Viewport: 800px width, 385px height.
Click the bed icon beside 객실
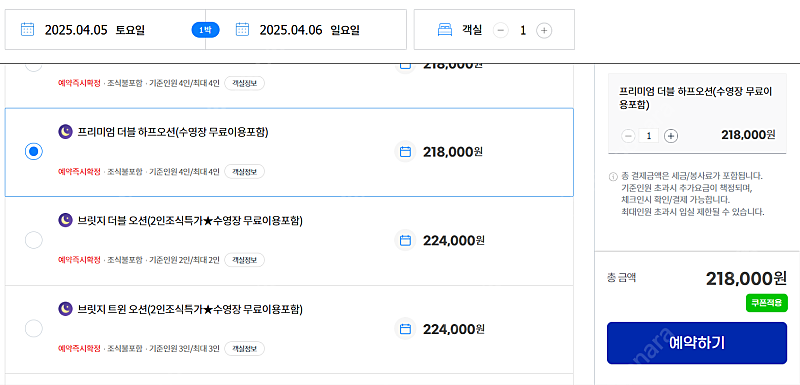[x=445, y=30]
